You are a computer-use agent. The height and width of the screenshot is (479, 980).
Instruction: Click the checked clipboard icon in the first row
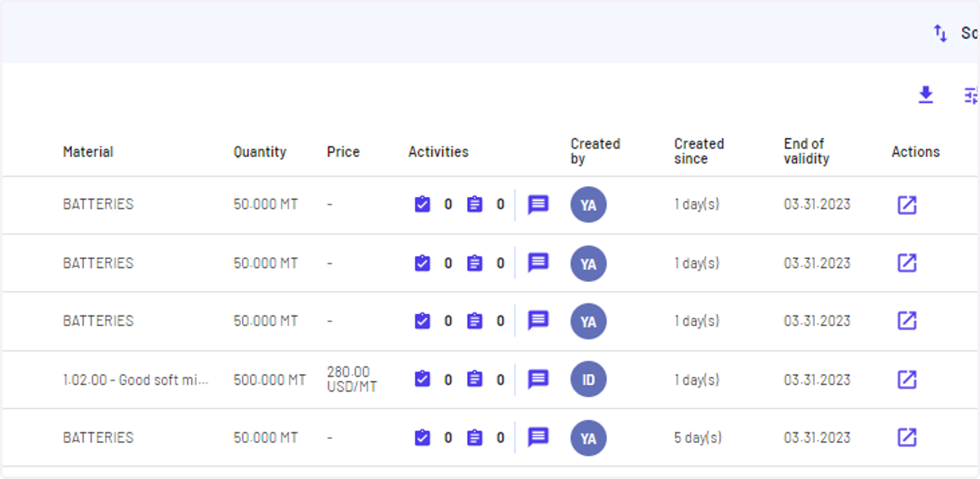[x=422, y=204]
